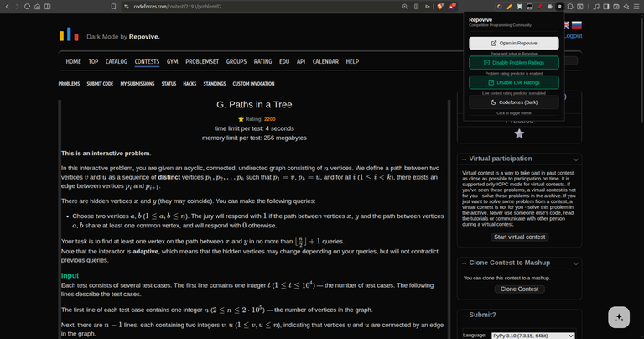Image resolution: width=644 pixels, height=339 pixels.
Task: Open the GROUPS menu item
Action: [236, 61]
